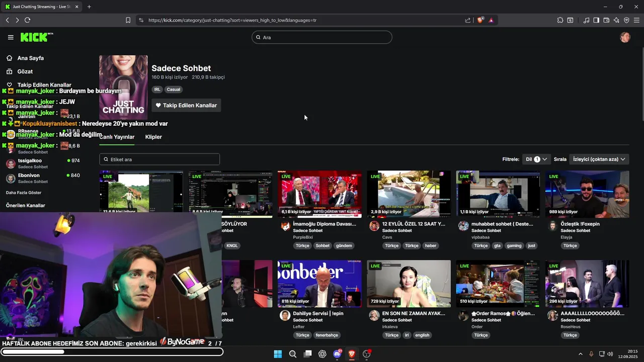
Task: Click the vipbabaa channel avatar
Action: coord(463,226)
